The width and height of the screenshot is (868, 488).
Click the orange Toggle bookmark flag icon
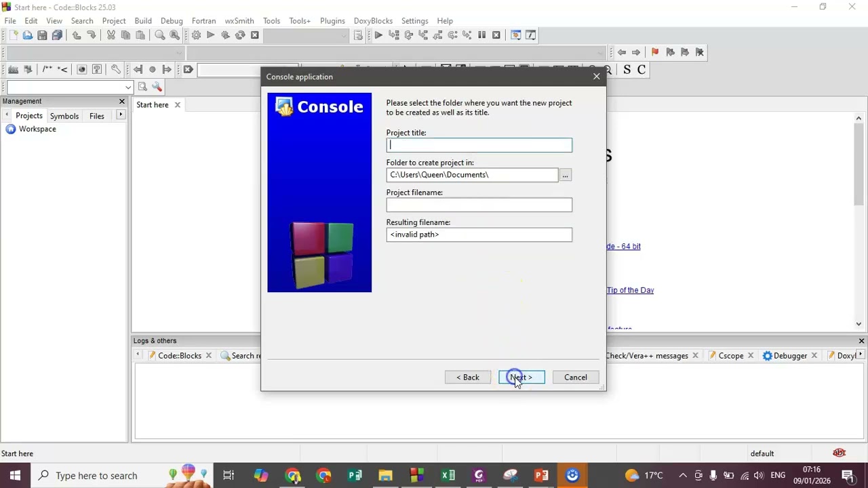pyautogui.click(x=655, y=52)
